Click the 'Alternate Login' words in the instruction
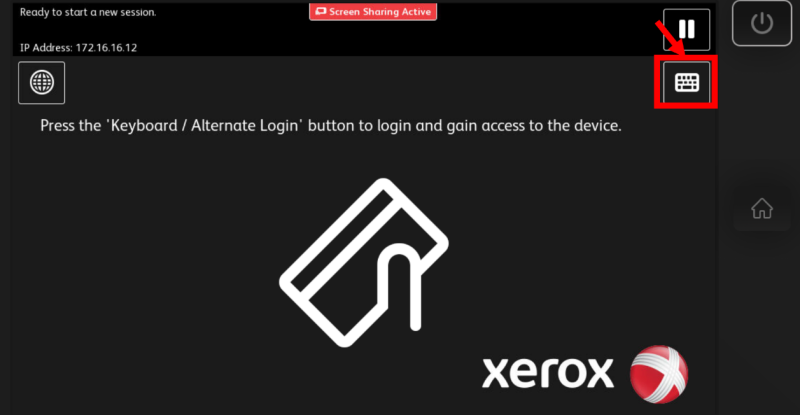The width and height of the screenshot is (800, 415). pyautogui.click(x=244, y=126)
